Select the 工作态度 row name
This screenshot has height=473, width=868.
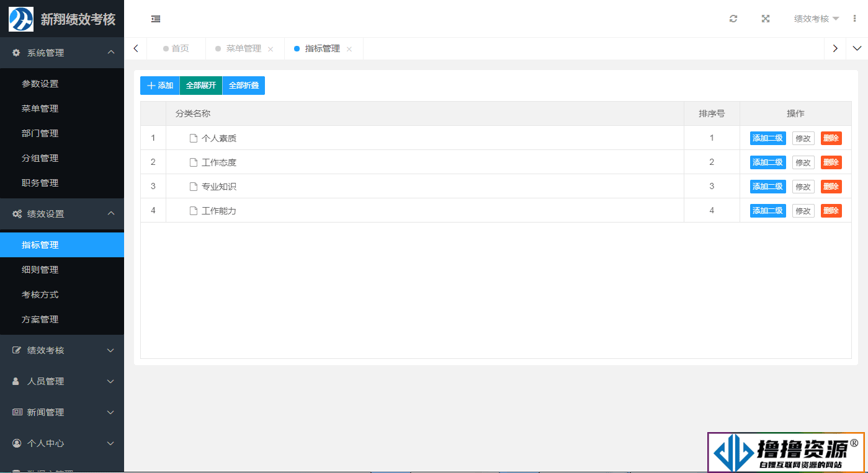[x=219, y=162]
